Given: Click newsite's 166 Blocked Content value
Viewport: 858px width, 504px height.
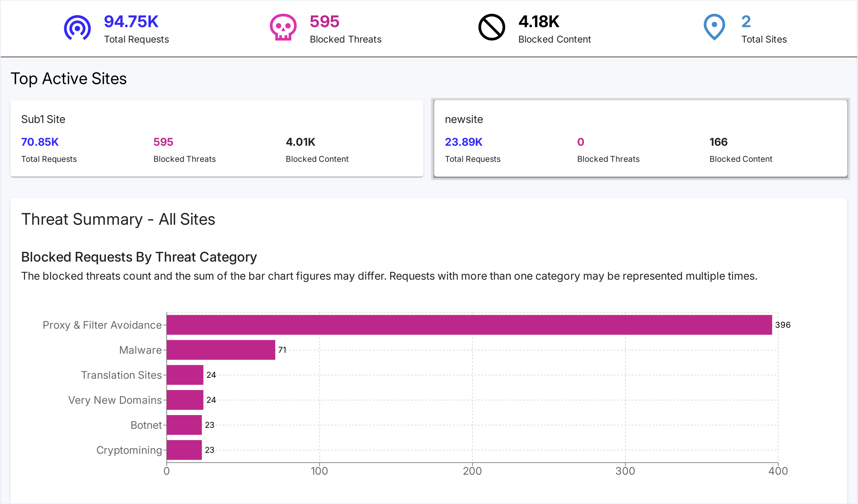Looking at the screenshot, I should tap(718, 142).
